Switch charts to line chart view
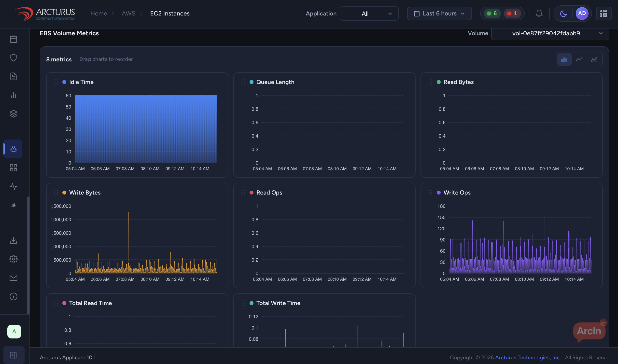Viewport: 618px width, 364px height. 579,59
